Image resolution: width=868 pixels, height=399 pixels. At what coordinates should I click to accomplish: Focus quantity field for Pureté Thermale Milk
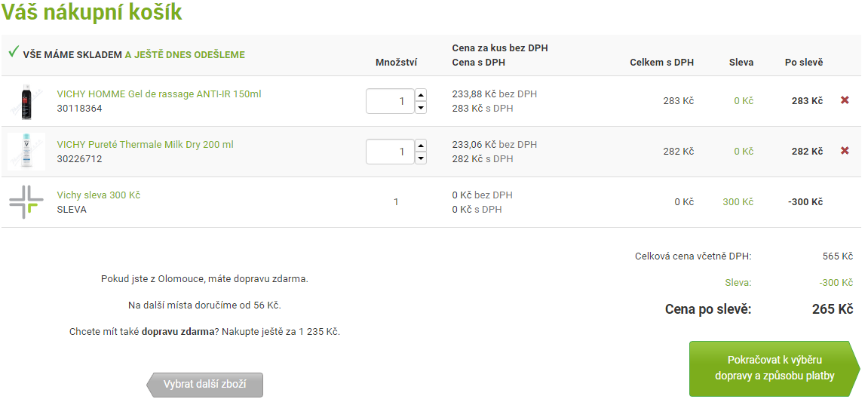tap(391, 152)
